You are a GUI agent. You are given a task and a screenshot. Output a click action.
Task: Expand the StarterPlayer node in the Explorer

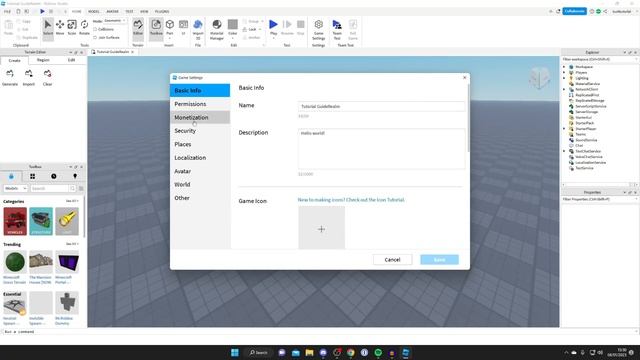pos(564,129)
